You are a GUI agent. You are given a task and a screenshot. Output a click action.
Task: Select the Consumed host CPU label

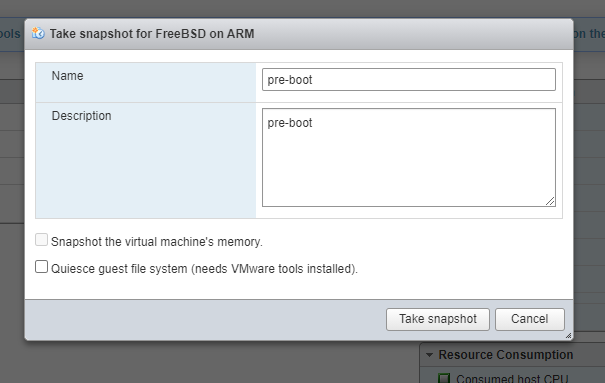(512, 379)
